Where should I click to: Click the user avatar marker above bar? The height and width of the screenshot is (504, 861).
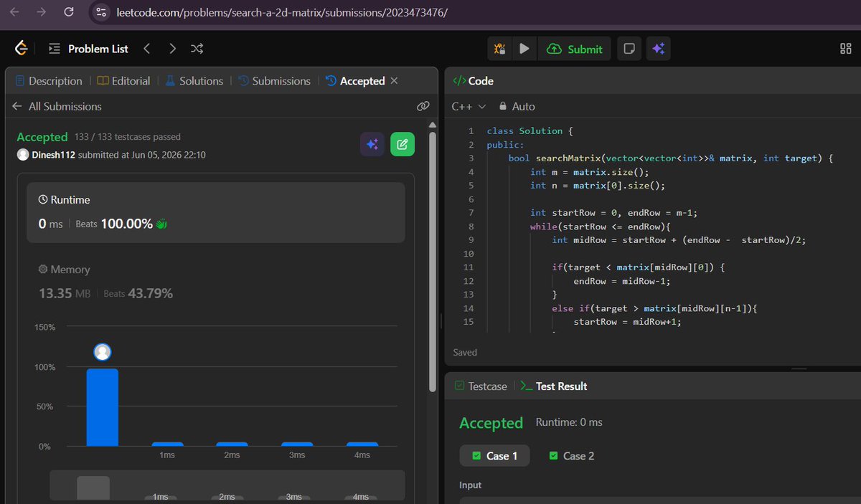[103, 352]
